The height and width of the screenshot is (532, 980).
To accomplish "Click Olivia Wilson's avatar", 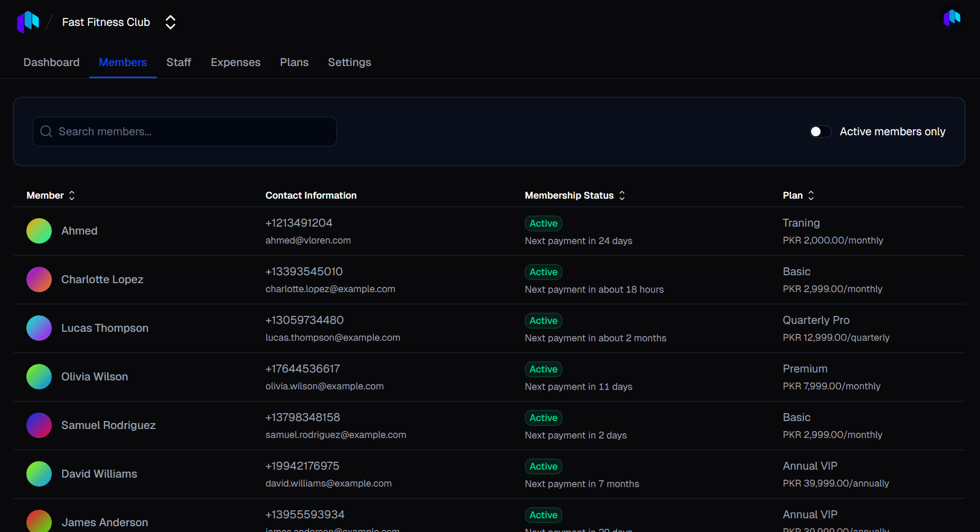I will pyautogui.click(x=39, y=377).
